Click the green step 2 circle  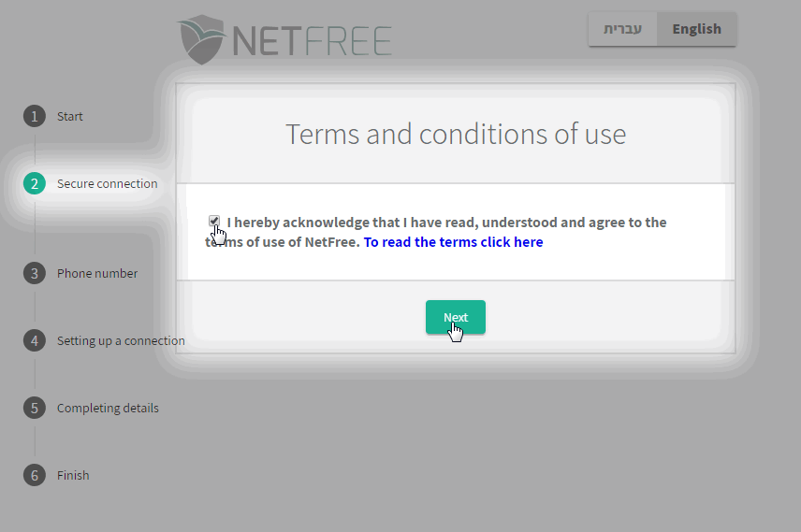(x=35, y=183)
